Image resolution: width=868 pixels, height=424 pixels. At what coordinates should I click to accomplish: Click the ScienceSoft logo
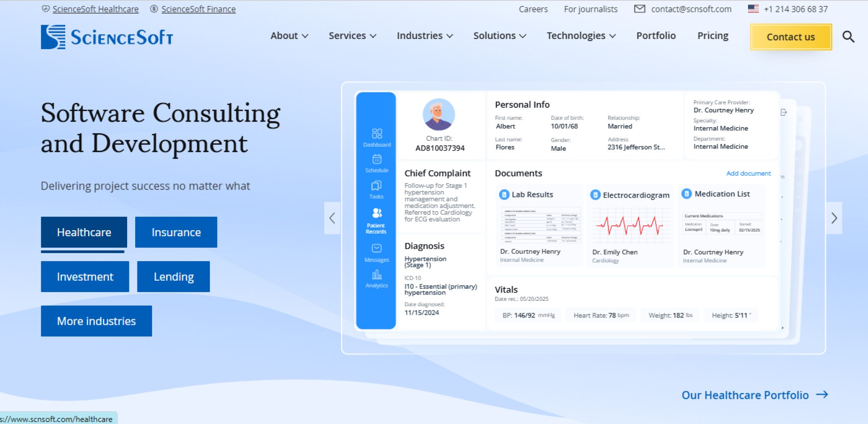point(107,37)
